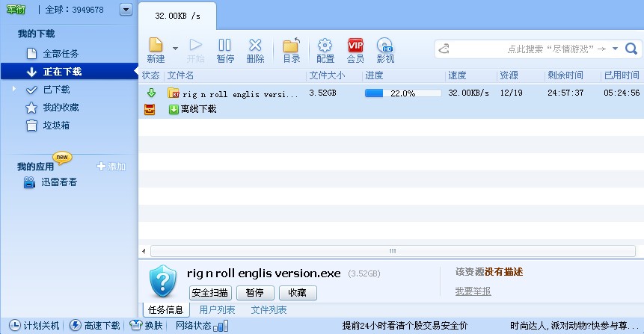Open search box dropdown arrow

(x=615, y=49)
